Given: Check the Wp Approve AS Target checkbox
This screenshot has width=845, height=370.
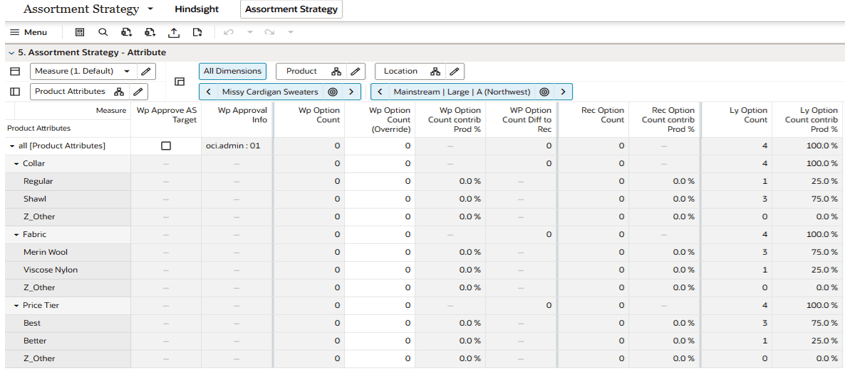Looking at the screenshot, I should (166, 146).
